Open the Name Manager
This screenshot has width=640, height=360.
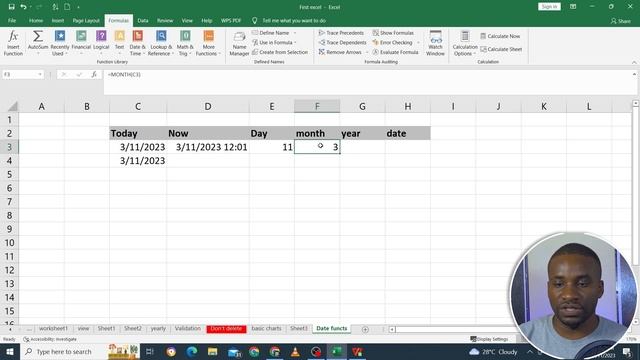pos(239,43)
